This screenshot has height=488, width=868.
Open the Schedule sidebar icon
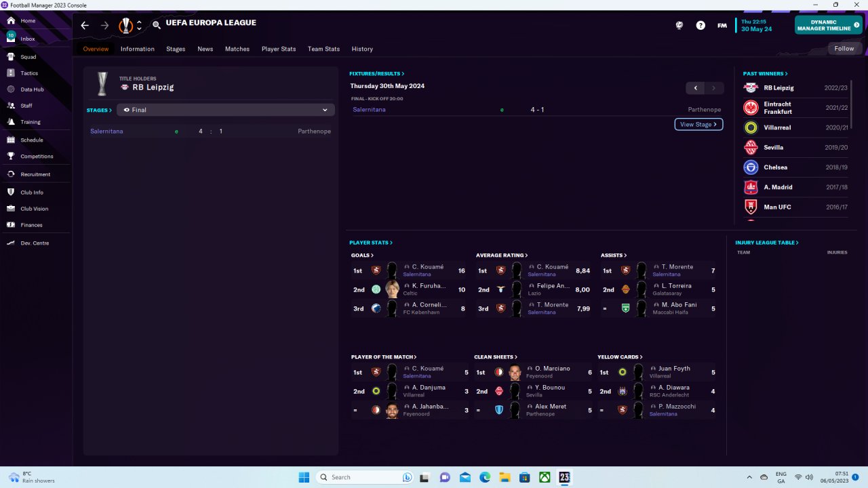(11, 140)
